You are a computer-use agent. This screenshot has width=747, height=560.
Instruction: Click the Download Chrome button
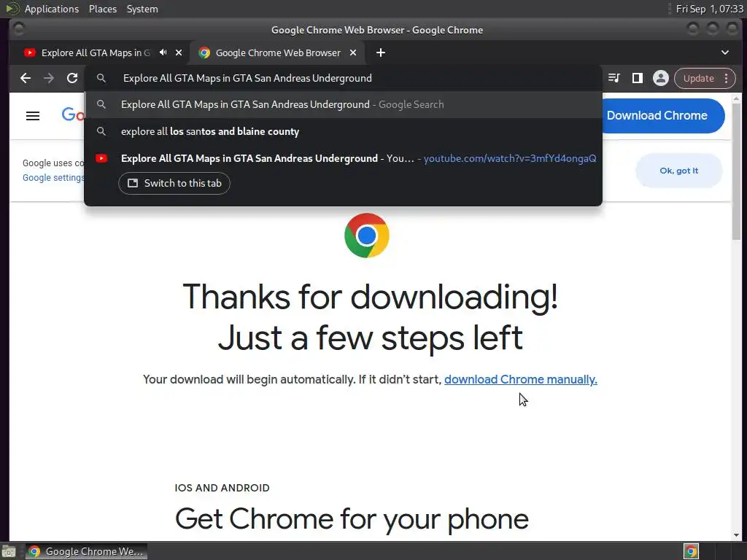[x=663, y=116]
